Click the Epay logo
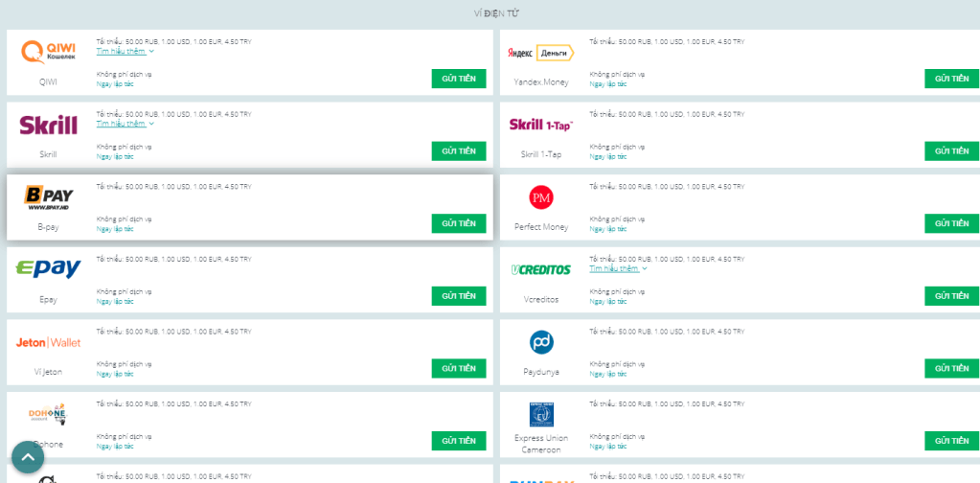The width and height of the screenshot is (980, 483). (48, 269)
